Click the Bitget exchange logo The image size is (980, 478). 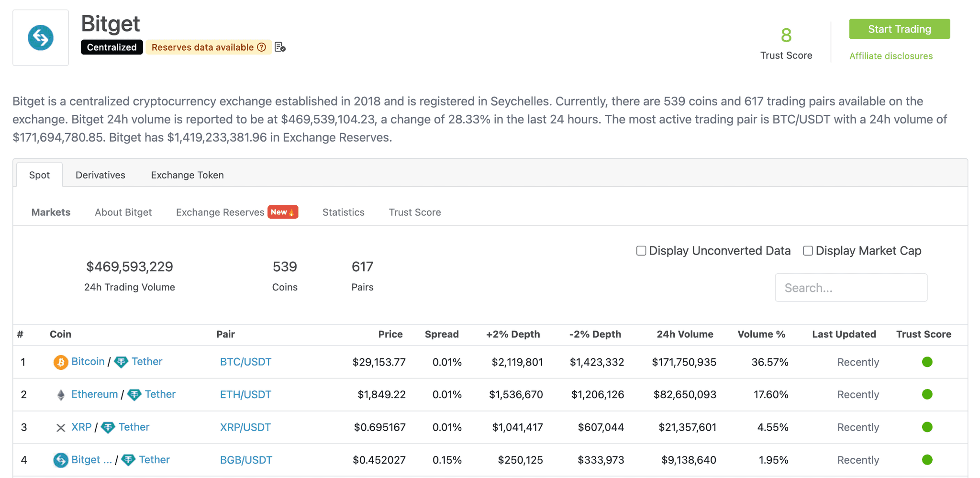[41, 37]
